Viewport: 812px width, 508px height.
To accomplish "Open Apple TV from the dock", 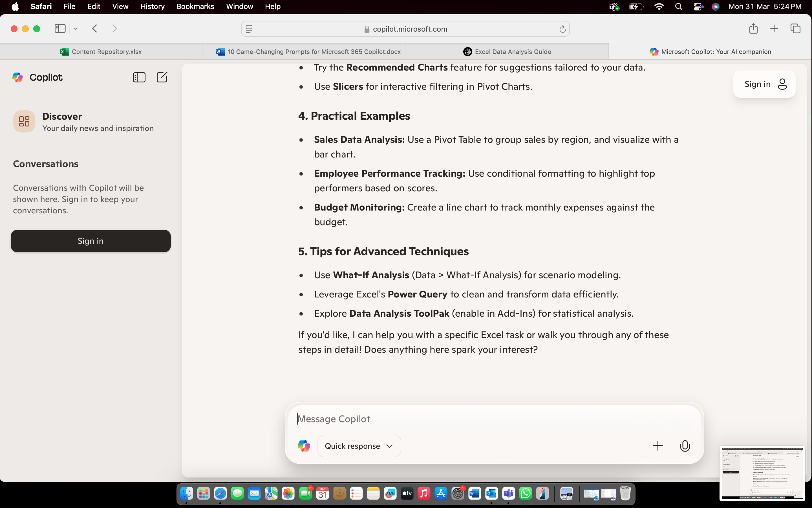I will [407, 494].
